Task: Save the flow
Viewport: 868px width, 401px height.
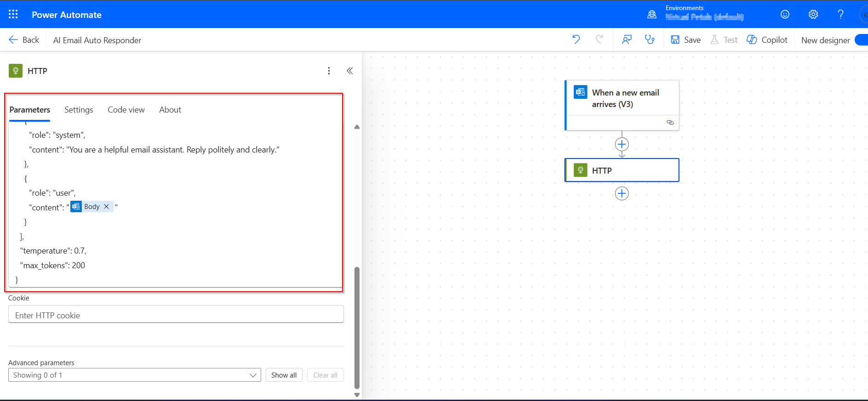Action: click(x=685, y=40)
